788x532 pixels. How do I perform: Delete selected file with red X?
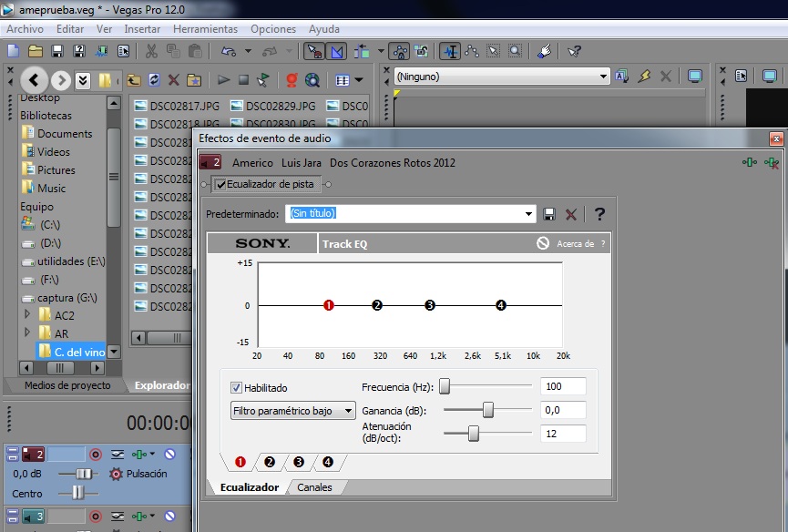(174, 80)
